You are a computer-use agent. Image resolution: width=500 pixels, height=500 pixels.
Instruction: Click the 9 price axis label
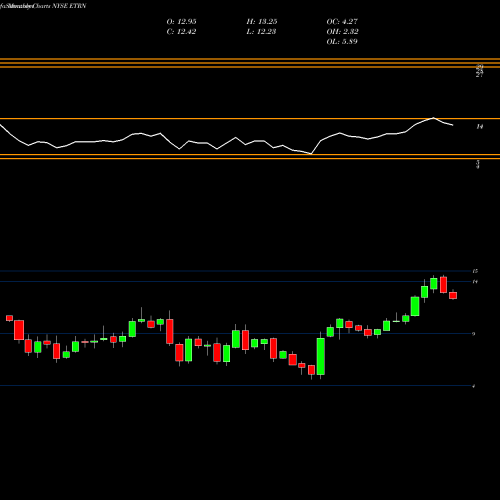(474, 334)
